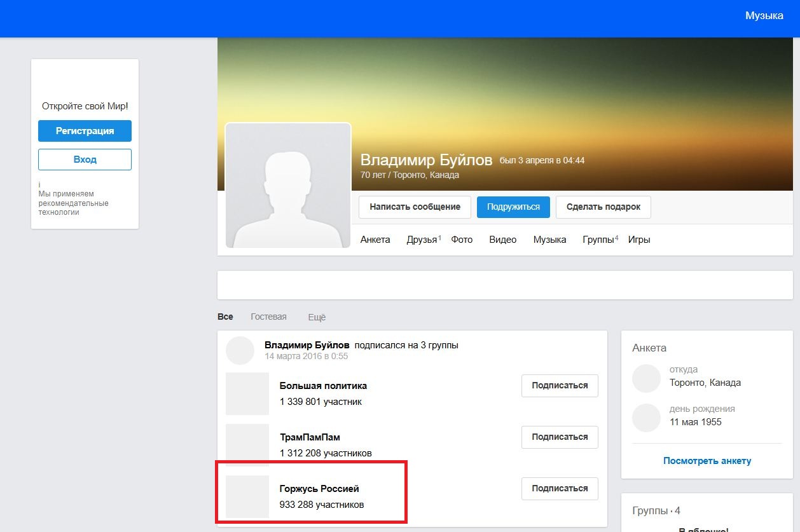Click the round icon next to день рождения

pos(646,417)
